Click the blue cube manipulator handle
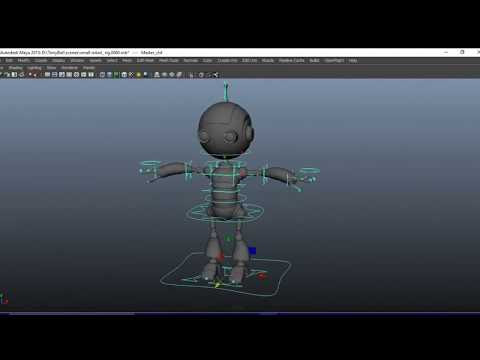Viewport: 480px width, 360px height. pos(252,250)
